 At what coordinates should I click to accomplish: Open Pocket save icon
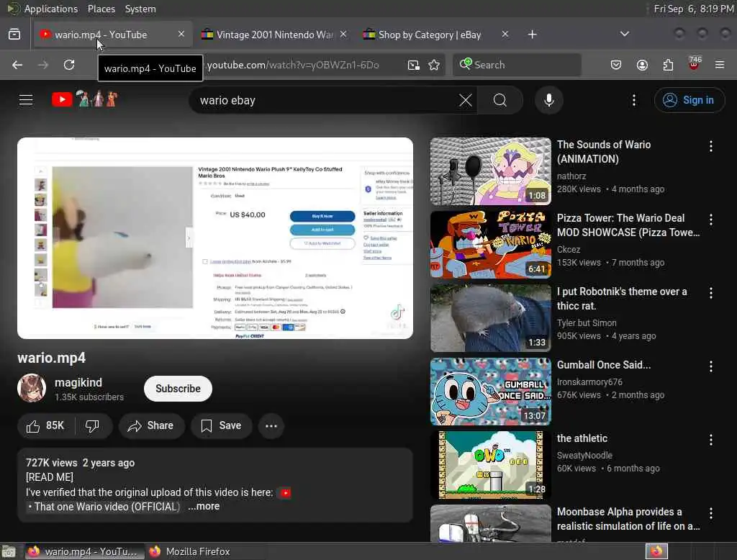616,65
